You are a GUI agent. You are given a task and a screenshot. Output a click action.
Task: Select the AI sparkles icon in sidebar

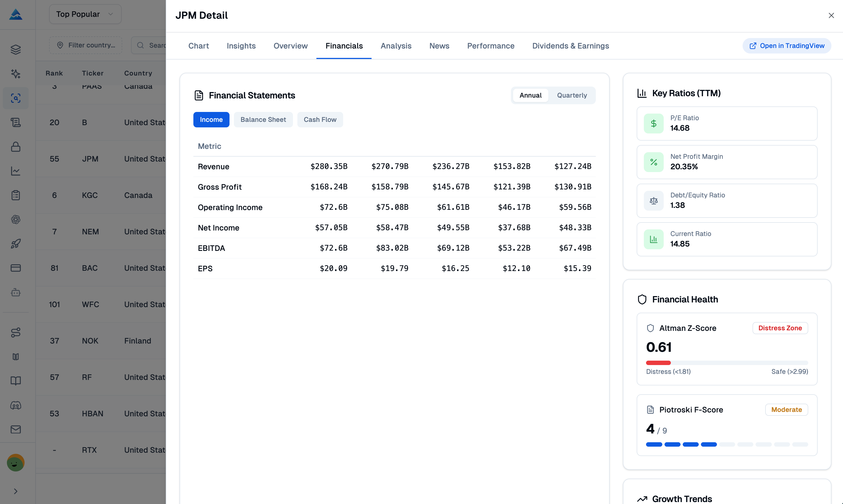(16, 74)
